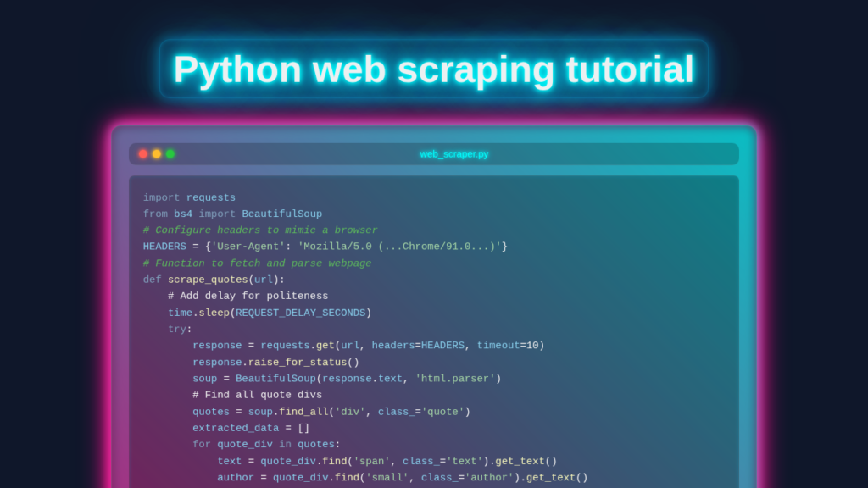
Task: Click the 'text = quote_div.find' span line
Action: click(387, 461)
